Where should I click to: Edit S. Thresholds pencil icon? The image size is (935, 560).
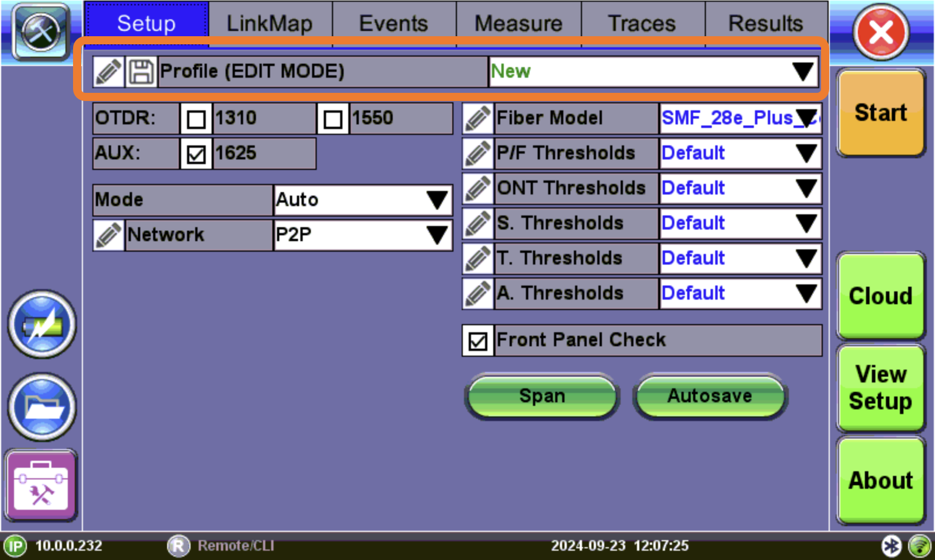pyautogui.click(x=478, y=224)
